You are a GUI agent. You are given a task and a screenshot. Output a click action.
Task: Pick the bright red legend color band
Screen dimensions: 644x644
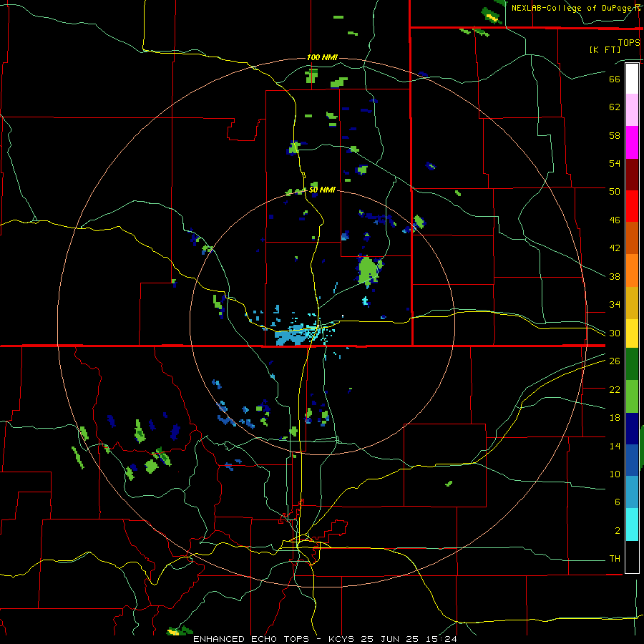[x=632, y=206]
